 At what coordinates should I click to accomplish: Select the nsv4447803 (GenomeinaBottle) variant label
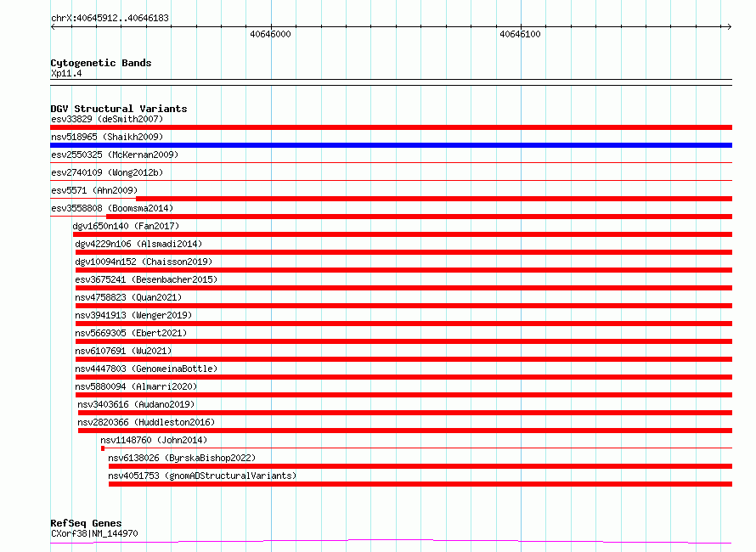point(146,369)
